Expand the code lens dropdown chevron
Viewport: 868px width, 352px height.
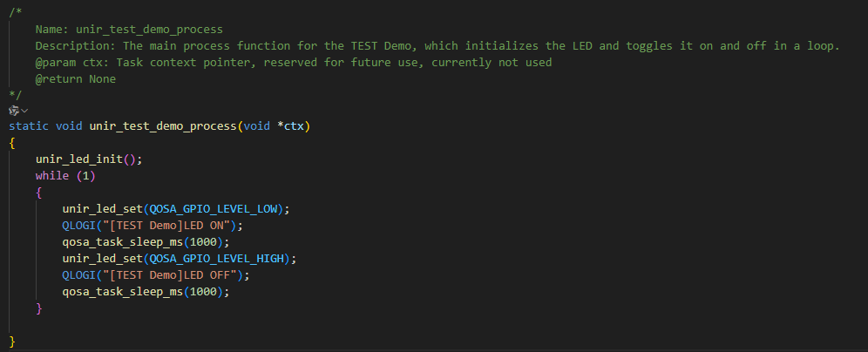coord(24,111)
